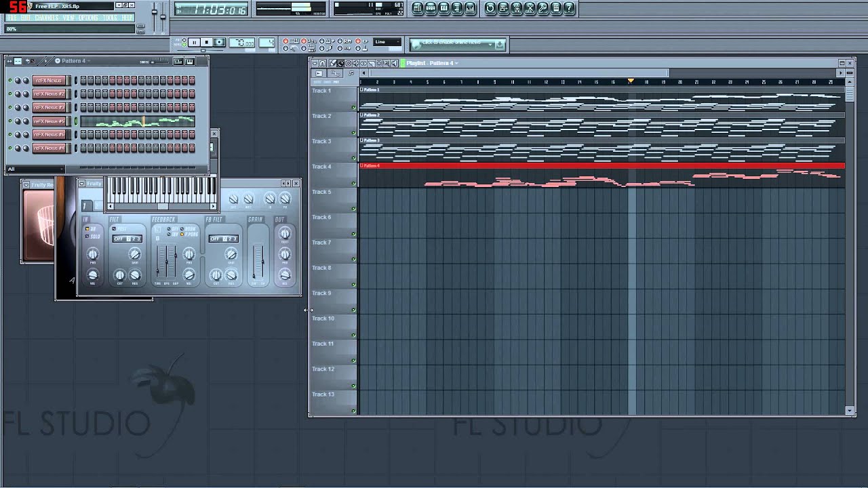Open the browser shortcut icon
The width and height of the screenshot is (868, 488).
click(x=456, y=8)
